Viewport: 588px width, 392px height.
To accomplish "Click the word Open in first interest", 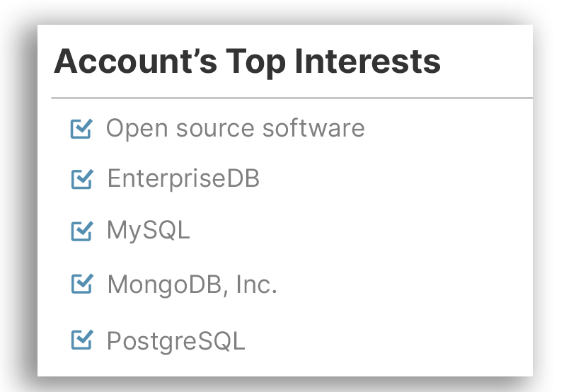I will click(137, 129).
